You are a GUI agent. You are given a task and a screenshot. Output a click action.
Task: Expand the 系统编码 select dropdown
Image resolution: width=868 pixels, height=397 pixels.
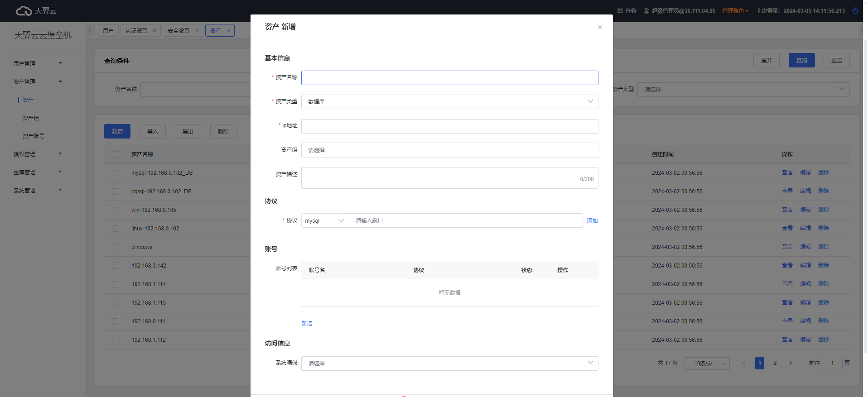pyautogui.click(x=449, y=364)
